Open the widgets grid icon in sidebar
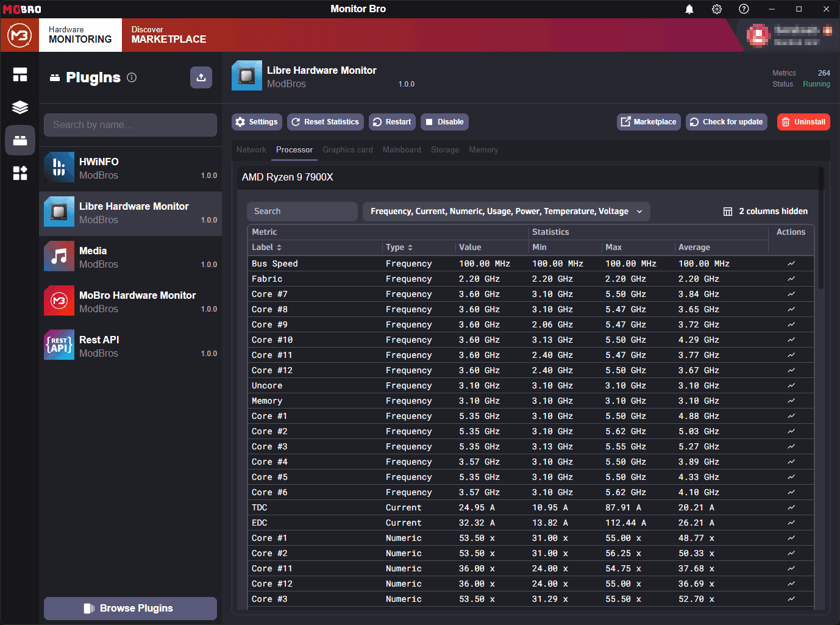Screen dimensions: 840x625 [20, 173]
